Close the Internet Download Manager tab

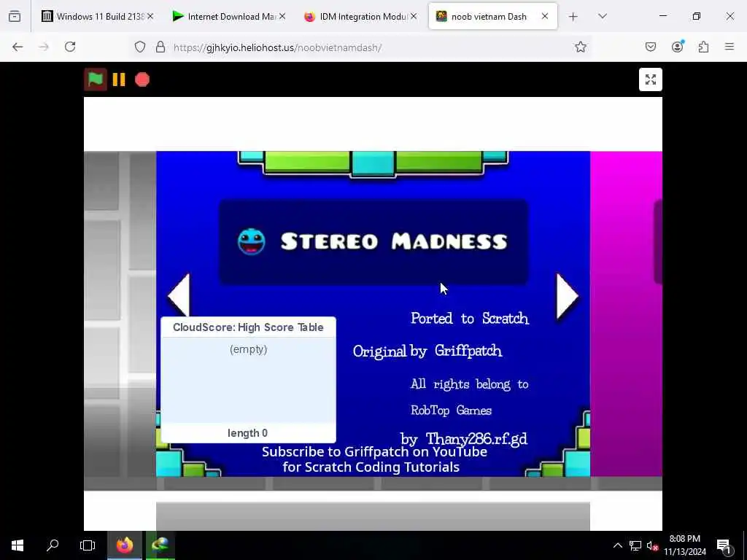pos(282,16)
